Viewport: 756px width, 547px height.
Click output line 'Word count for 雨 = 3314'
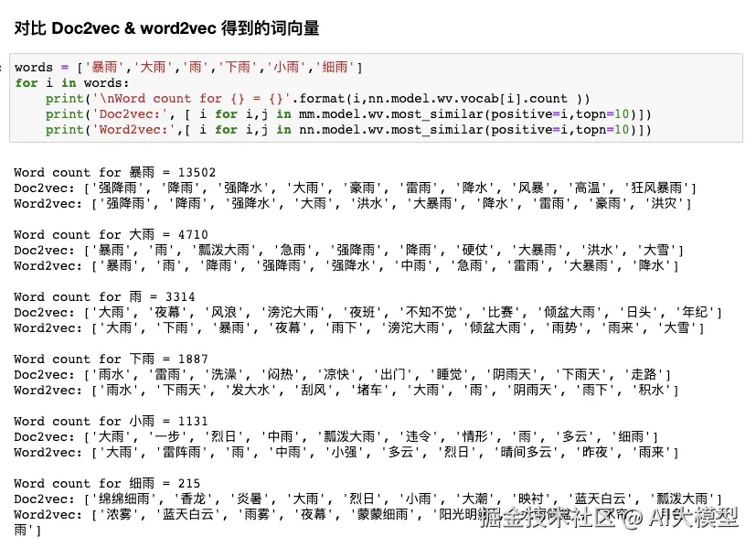tap(104, 296)
